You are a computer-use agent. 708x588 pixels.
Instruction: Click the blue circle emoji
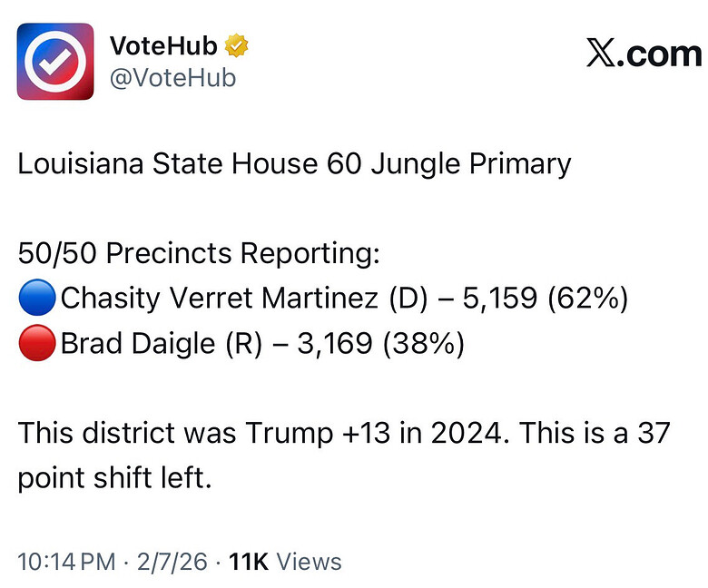click(x=36, y=299)
